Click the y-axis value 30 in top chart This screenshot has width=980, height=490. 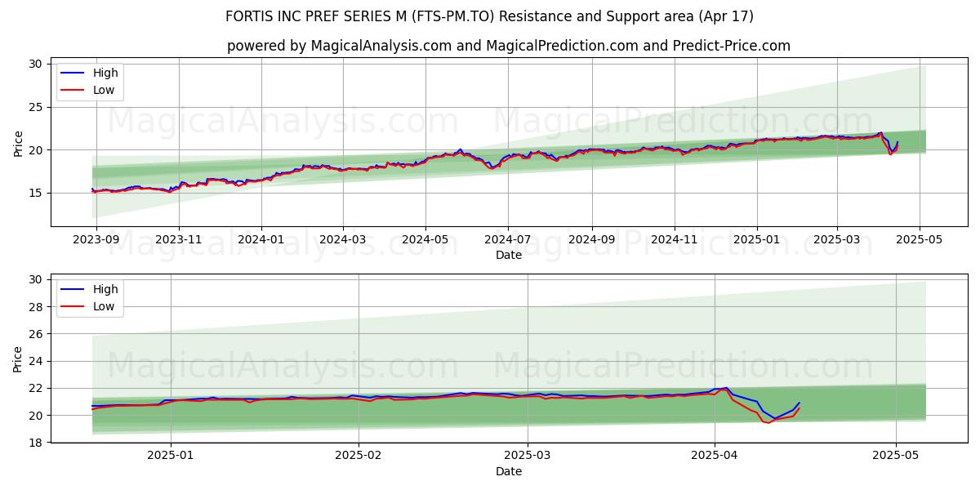[37, 64]
